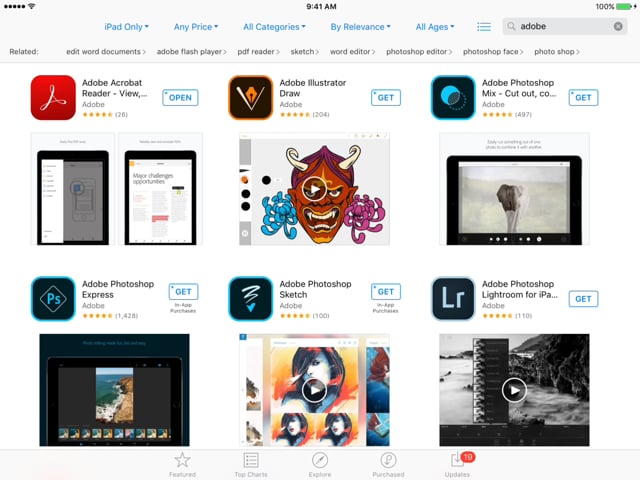Viewport: 640px width, 480px height.
Task: Open the Any Price dropdown
Action: click(x=196, y=27)
